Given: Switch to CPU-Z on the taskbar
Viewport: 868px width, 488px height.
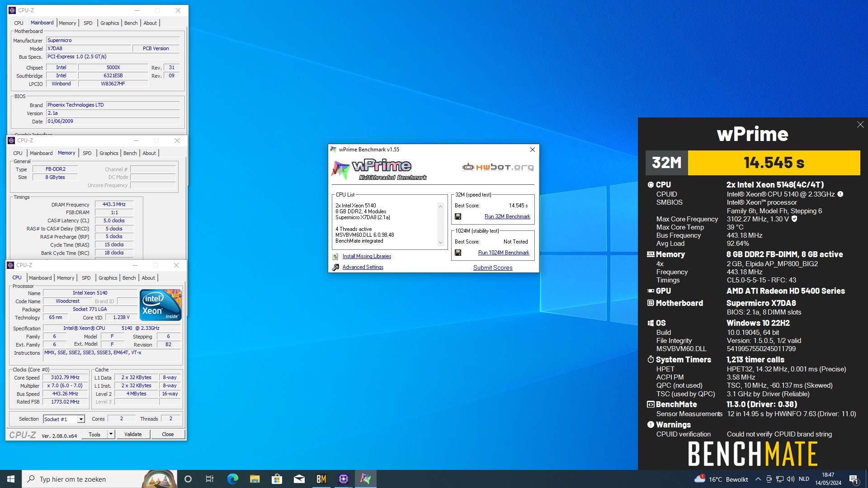Looking at the screenshot, I should click(x=343, y=479).
